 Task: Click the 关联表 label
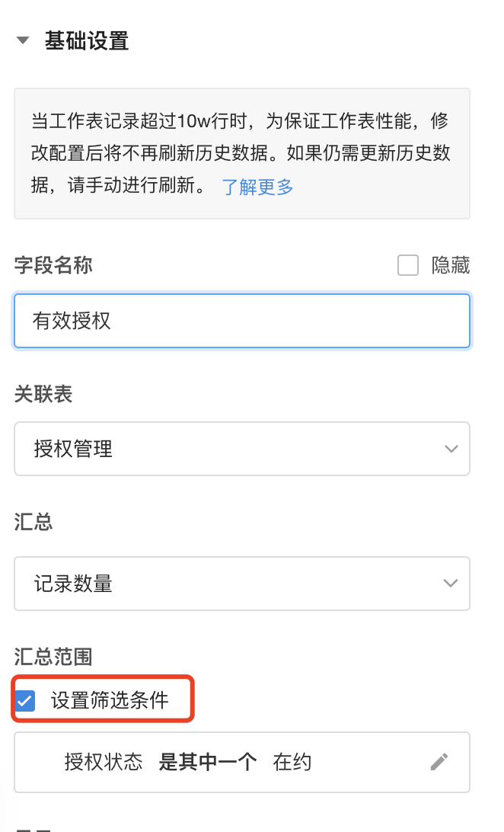[43, 394]
